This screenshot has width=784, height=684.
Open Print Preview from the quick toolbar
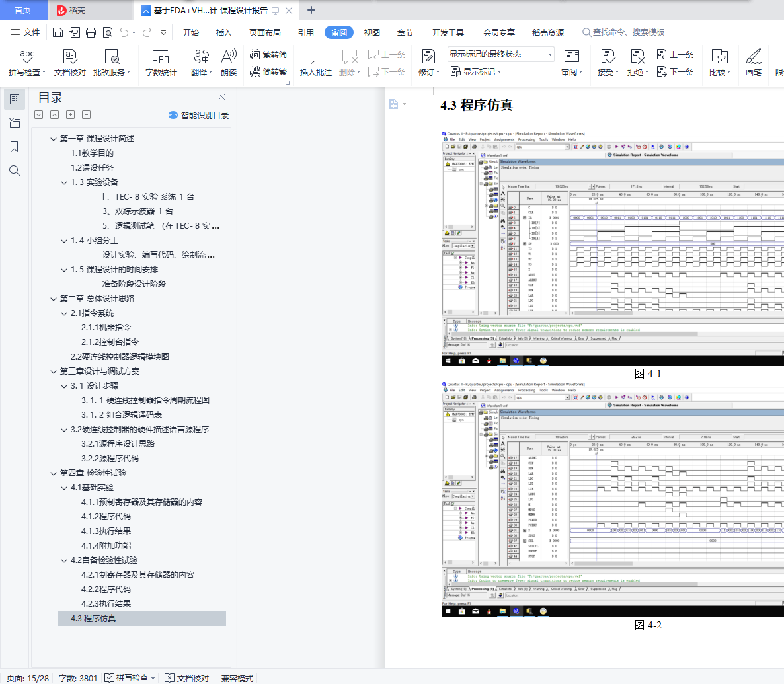pyautogui.click(x=108, y=32)
